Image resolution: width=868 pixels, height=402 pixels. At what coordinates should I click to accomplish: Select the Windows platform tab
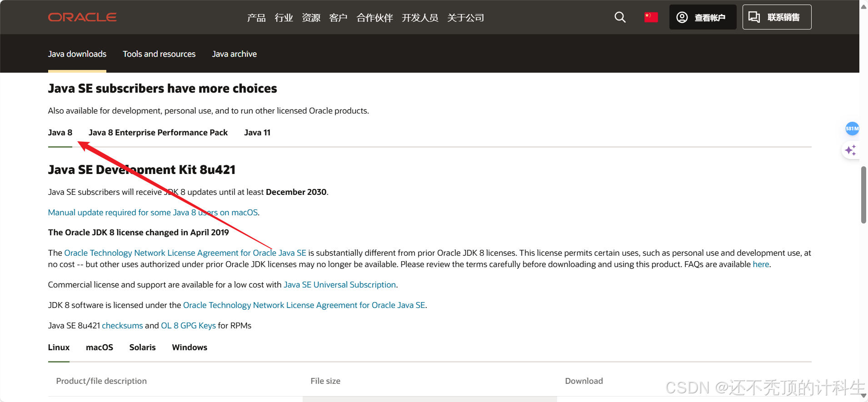tap(190, 347)
